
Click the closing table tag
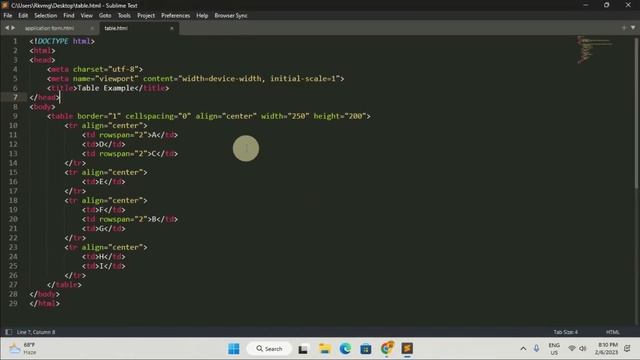click(64, 285)
